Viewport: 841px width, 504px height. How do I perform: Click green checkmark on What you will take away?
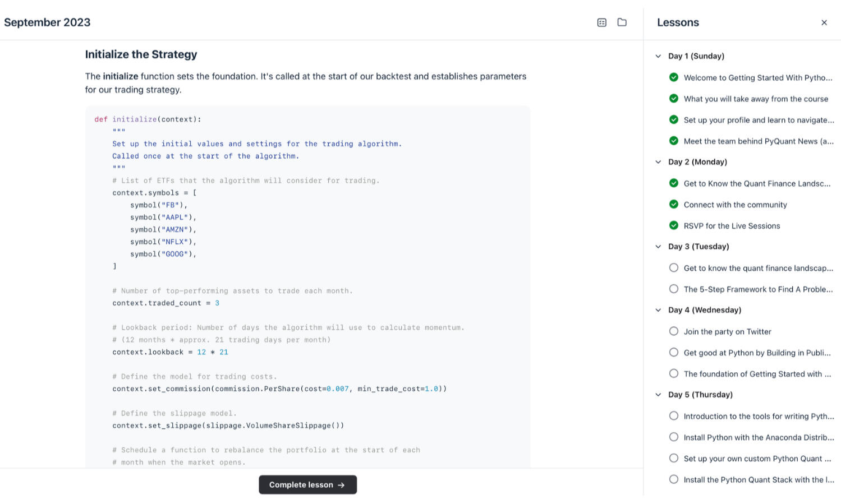(673, 98)
